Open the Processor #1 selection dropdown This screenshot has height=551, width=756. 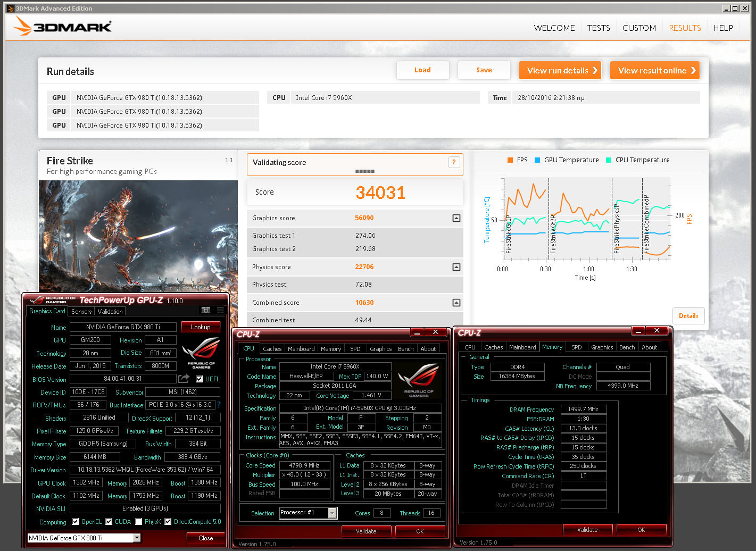(x=333, y=513)
